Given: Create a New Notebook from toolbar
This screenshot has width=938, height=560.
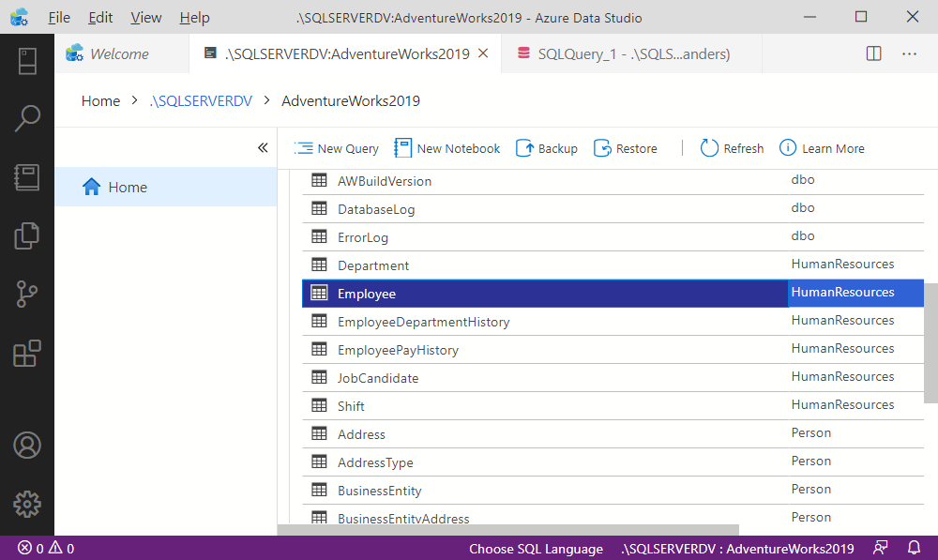Looking at the screenshot, I should click(446, 148).
